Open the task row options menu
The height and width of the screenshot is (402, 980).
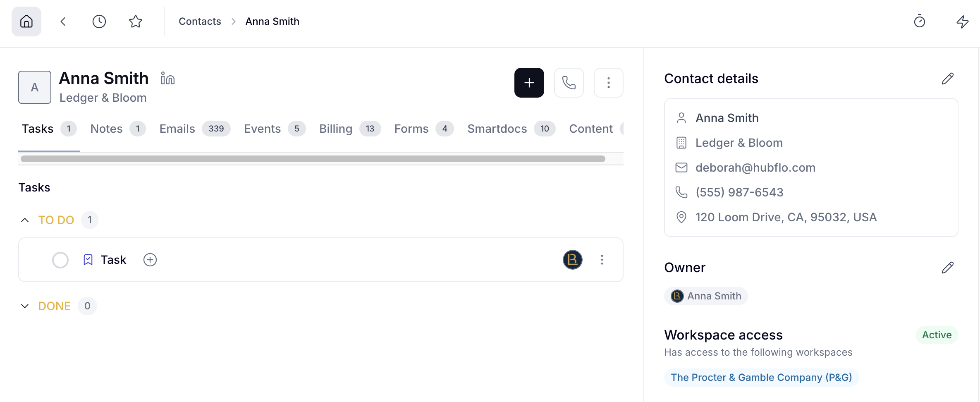pos(602,260)
